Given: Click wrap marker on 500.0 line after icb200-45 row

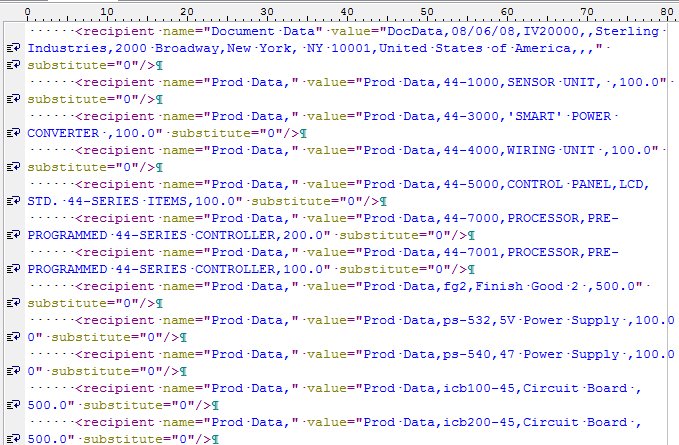Looking at the screenshot, I should (13, 439).
